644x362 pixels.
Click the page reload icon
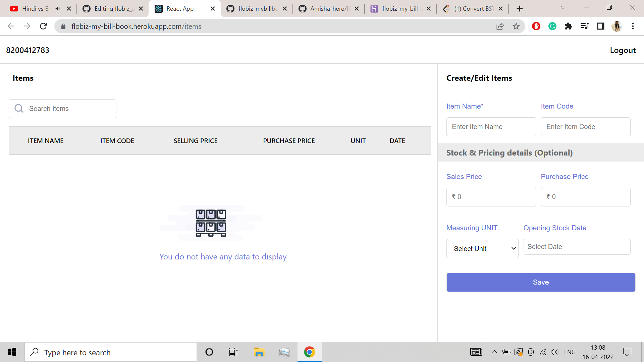[x=43, y=26]
